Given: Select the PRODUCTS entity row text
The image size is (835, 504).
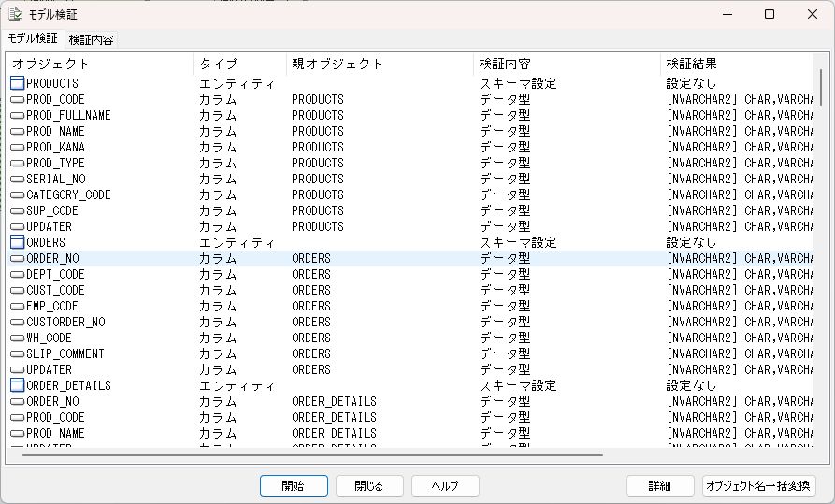Looking at the screenshot, I should coord(52,83).
